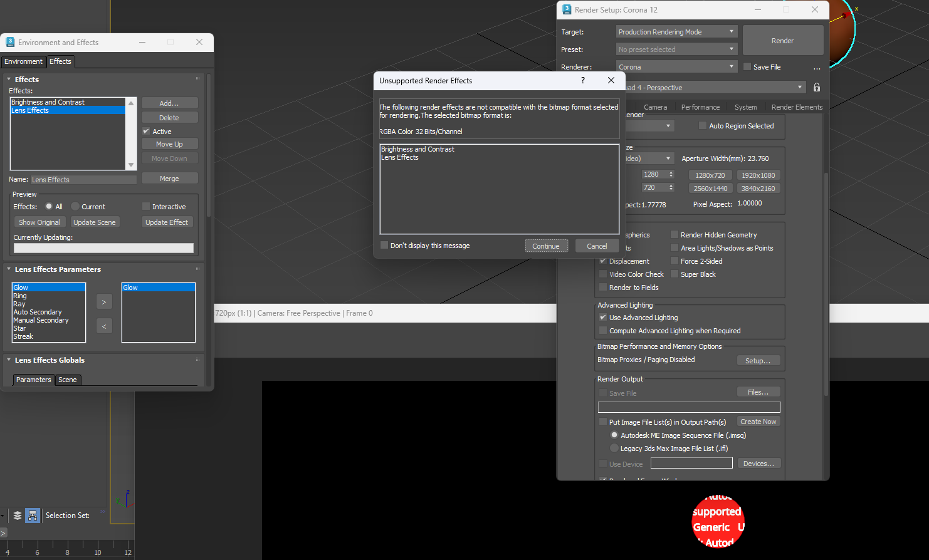Open the layer stack icon near Selection Set
This screenshot has height=560, width=929.
tap(18, 516)
